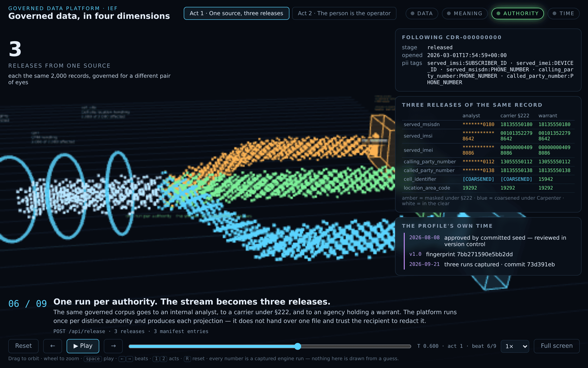Click the 'served_imsi' row label
588x368 pixels.
(418, 136)
